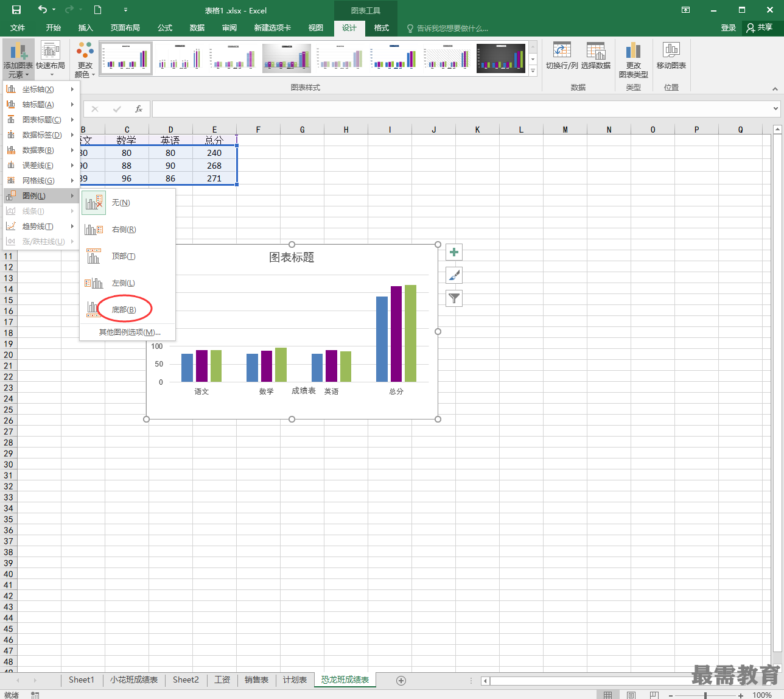Open the 更改颜色 palette
The width and height of the screenshot is (784, 699).
pyautogui.click(x=85, y=60)
